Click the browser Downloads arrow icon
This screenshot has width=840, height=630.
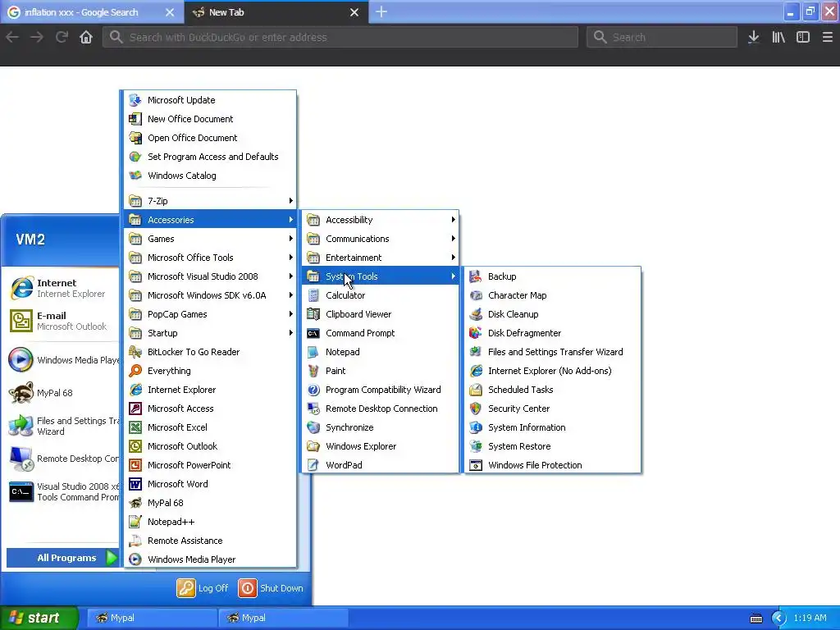point(753,37)
